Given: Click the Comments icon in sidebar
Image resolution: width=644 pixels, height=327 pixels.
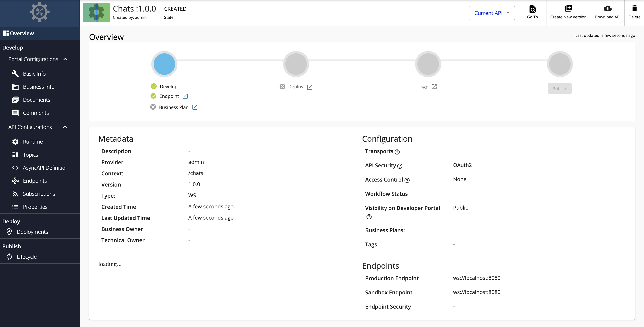Looking at the screenshot, I should click(15, 113).
